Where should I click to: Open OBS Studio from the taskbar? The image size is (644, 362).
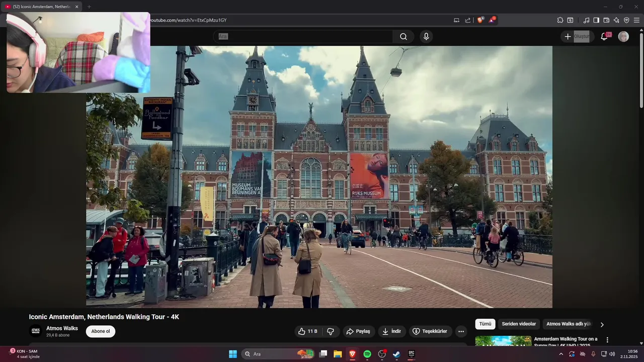coord(382,354)
